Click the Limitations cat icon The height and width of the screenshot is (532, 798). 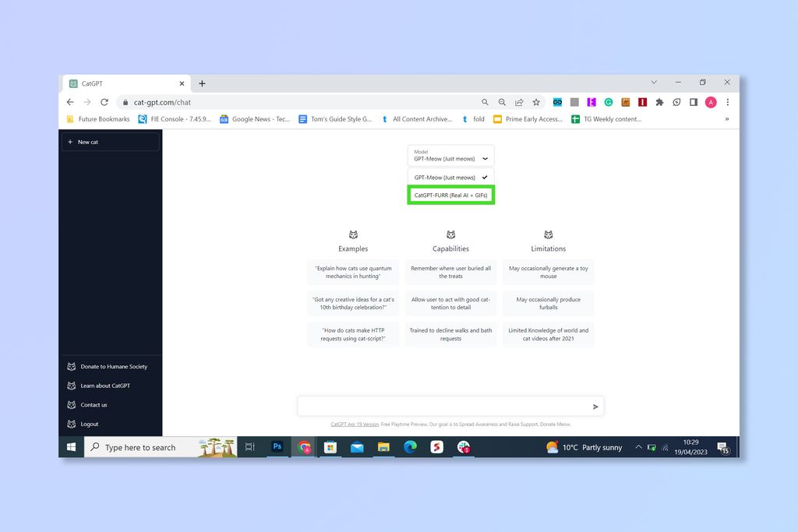[x=548, y=234]
